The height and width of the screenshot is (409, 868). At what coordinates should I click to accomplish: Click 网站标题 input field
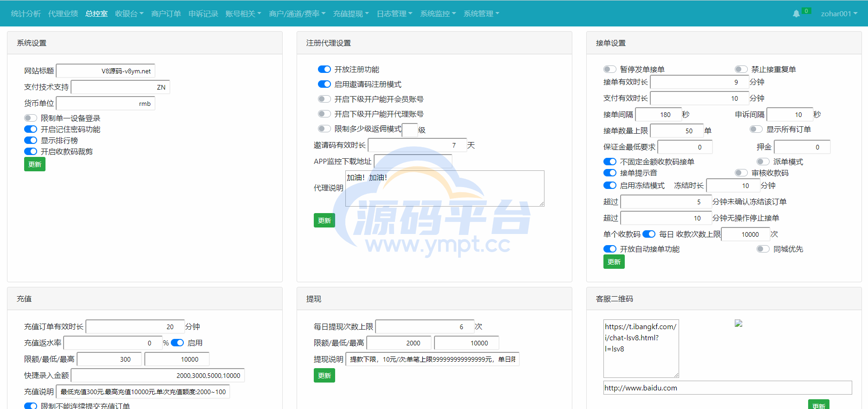(105, 71)
